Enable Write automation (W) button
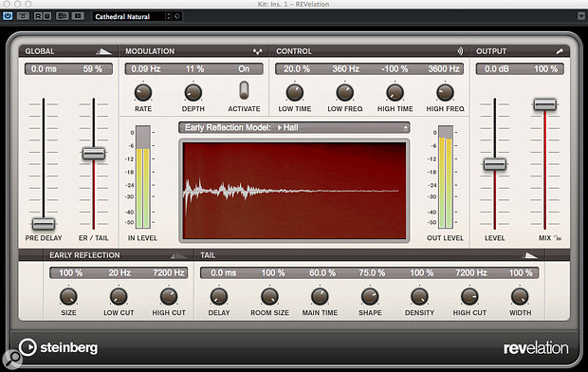Viewport: 588px width, 372px height. 46,16
